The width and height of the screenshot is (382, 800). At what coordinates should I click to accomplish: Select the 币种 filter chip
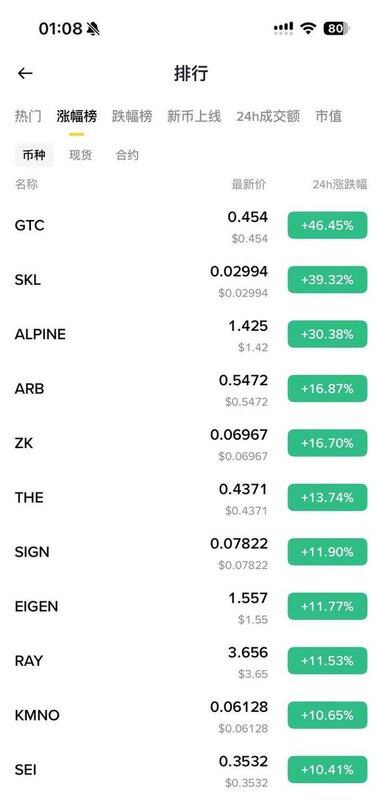coord(34,155)
